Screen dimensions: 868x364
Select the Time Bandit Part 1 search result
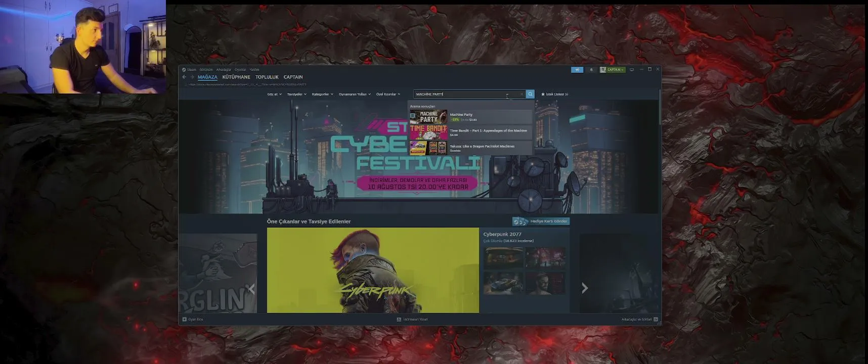pos(471,132)
